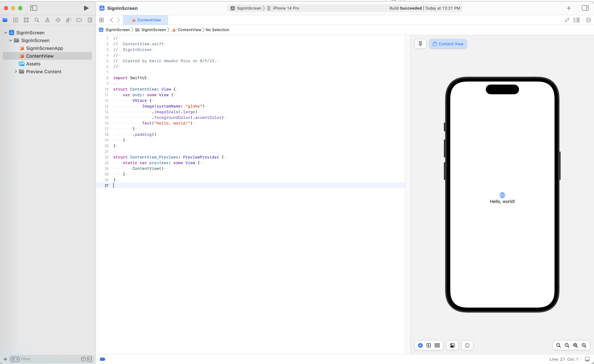Screen dimensions: 594x364
Task: Click the navigator Filter field
Action: (49, 359)
